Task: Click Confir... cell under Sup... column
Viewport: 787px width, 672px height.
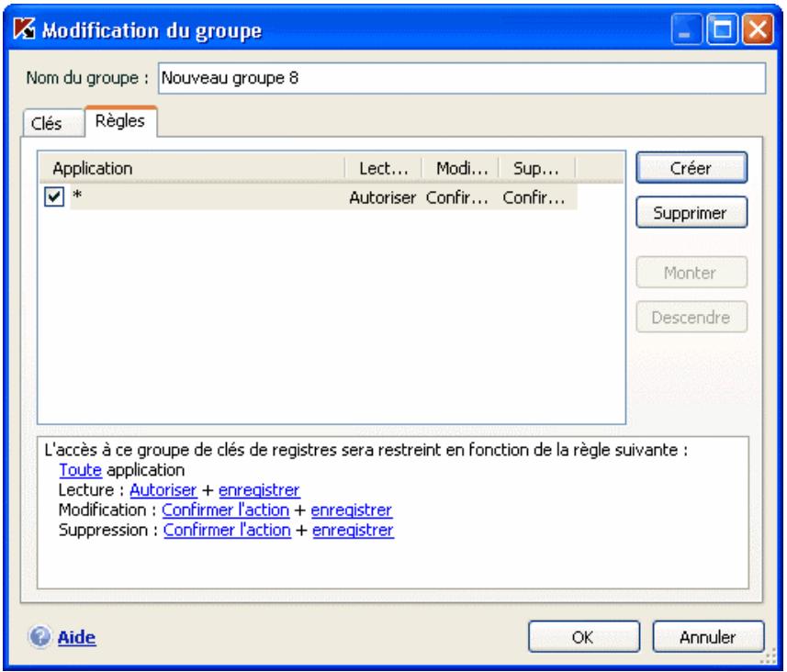Action: [x=534, y=197]
